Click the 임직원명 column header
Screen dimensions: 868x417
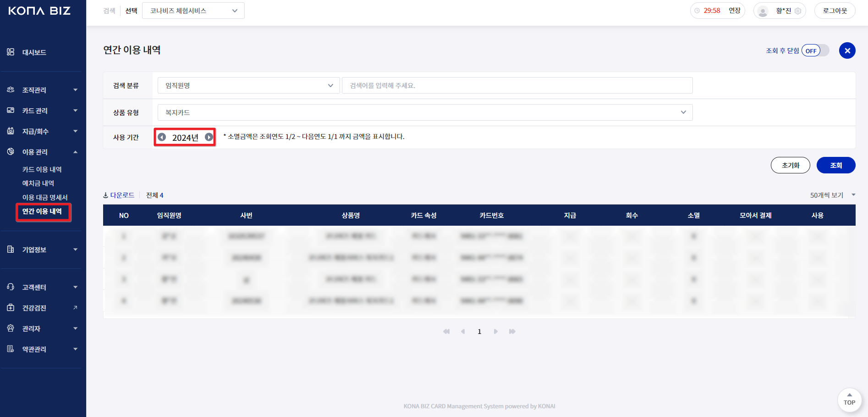point(169,215)
